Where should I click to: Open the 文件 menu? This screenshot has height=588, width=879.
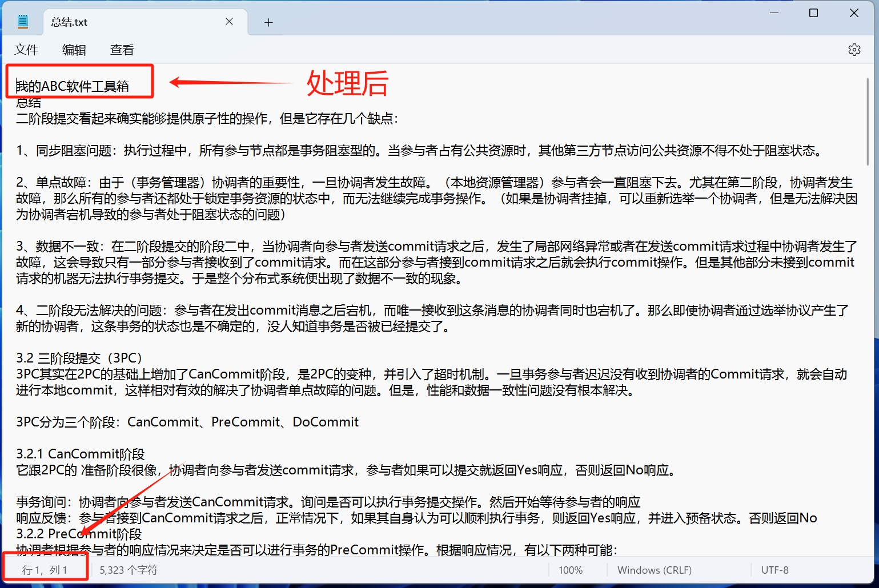click(x=26, y=50)
